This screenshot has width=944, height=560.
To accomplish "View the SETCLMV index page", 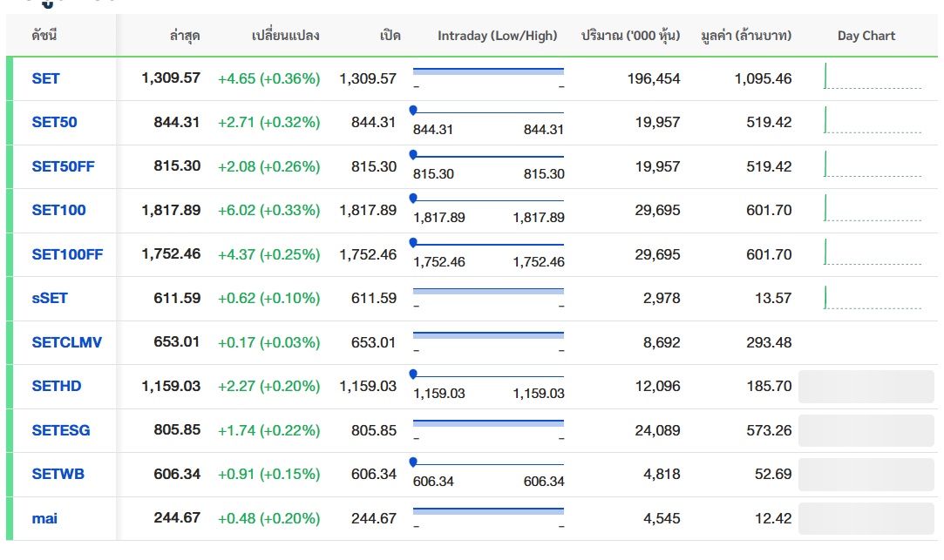I will [66, 342].
